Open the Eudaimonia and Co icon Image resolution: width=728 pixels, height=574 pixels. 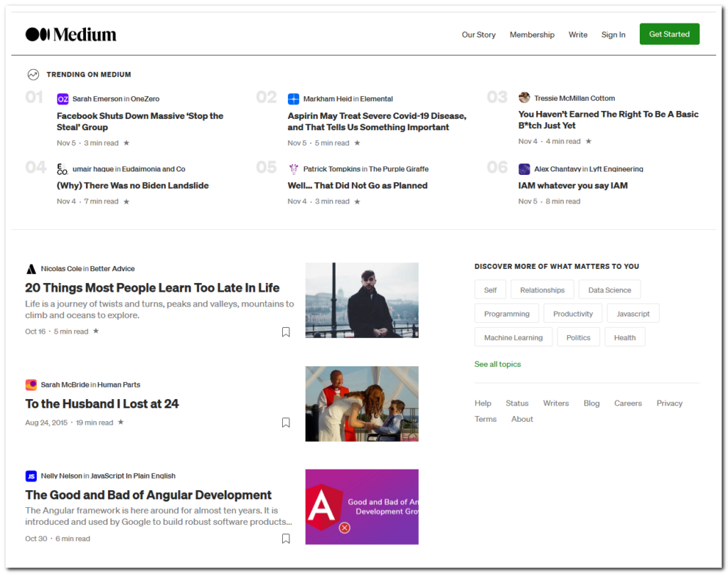63,169
